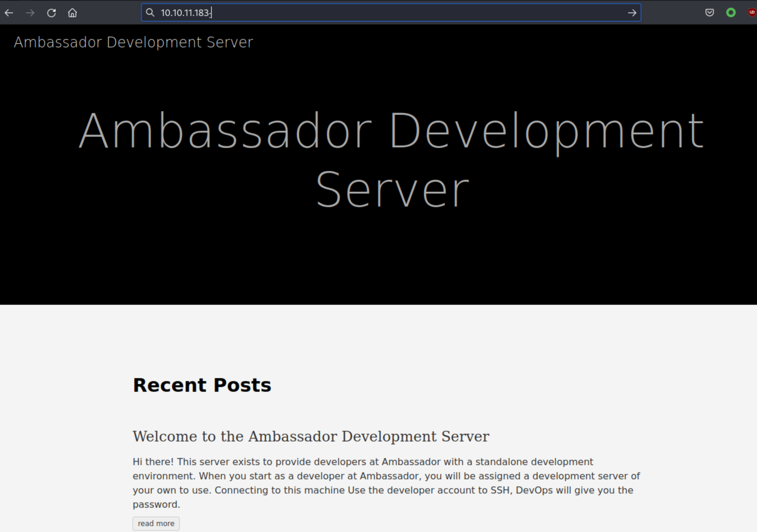Open the Welcome to the Ambassador Development Server post
The image size is (757, 532).
tap(310, 436)
